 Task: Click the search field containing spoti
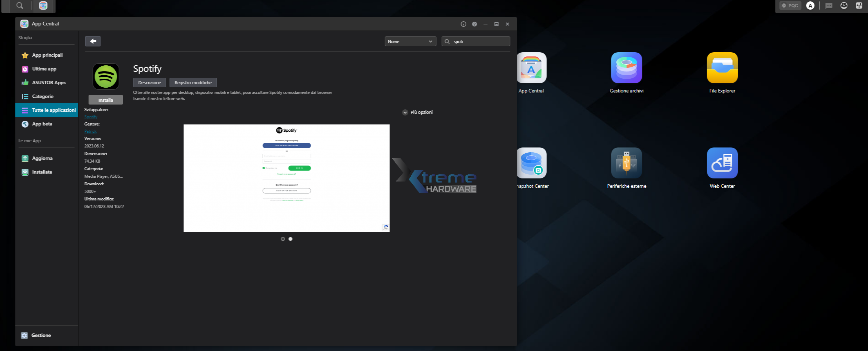(x=476, y=41)
